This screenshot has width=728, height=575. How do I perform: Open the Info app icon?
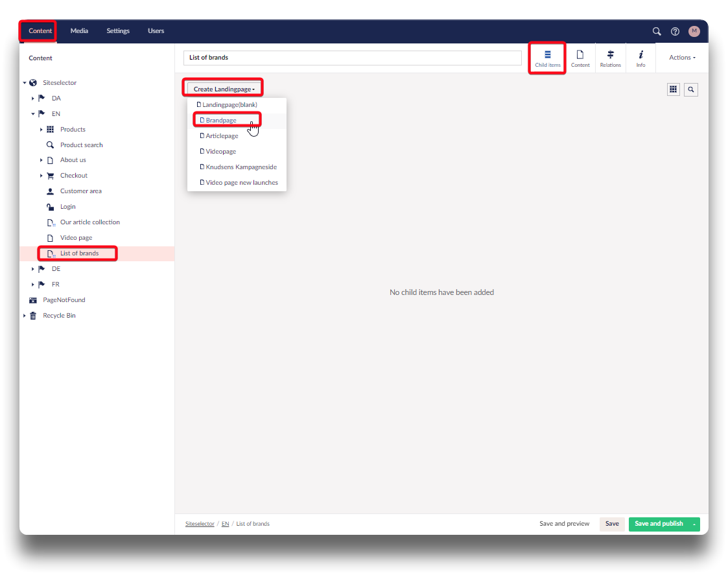click(x=640, y=58)
